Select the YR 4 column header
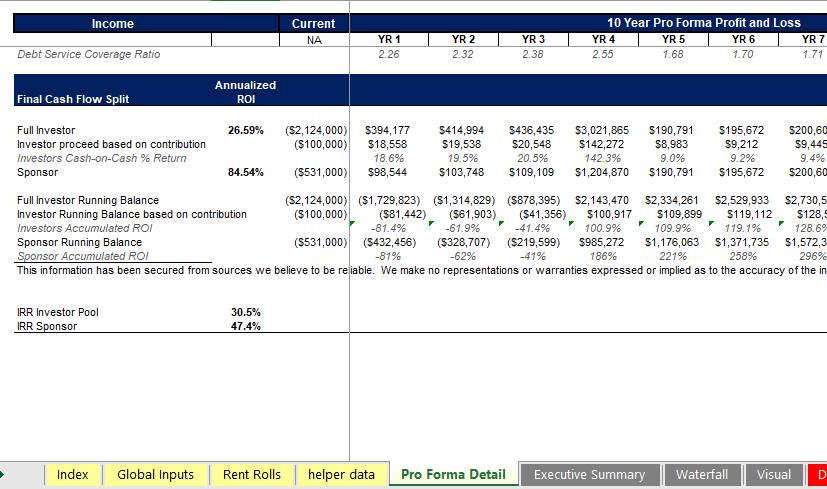 click(603, 40)
